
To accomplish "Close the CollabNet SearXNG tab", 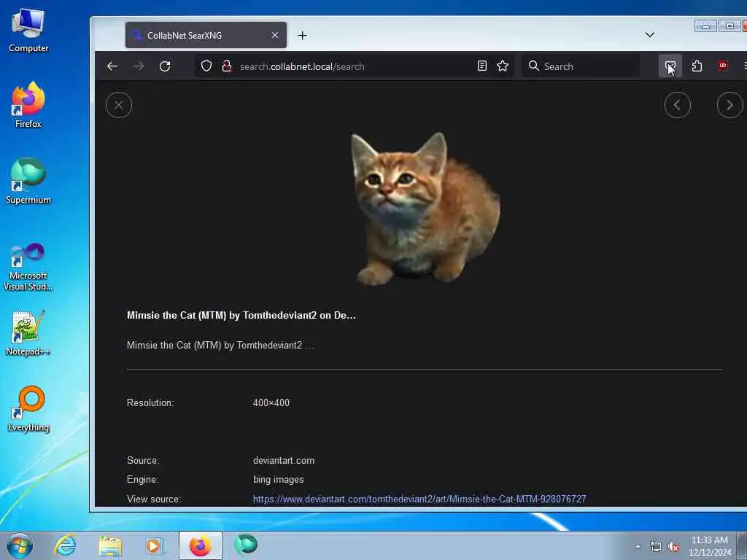I will pyautogui.click(x=275, y=35).
